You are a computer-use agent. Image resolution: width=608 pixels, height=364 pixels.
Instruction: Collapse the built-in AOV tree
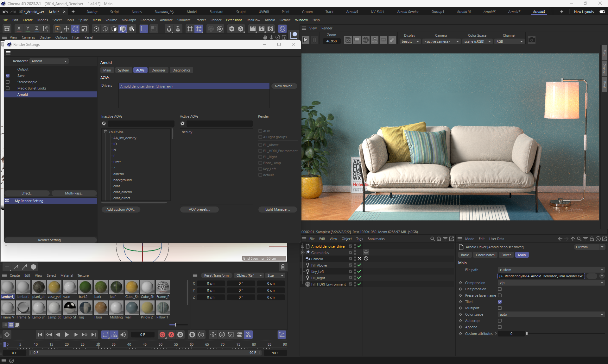(x=106, y=132)
